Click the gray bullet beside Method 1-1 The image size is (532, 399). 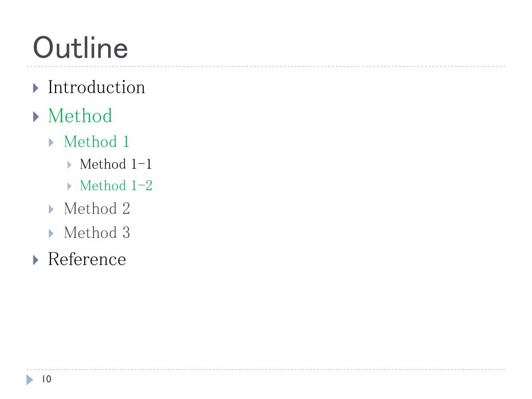(x=69, y=165)
